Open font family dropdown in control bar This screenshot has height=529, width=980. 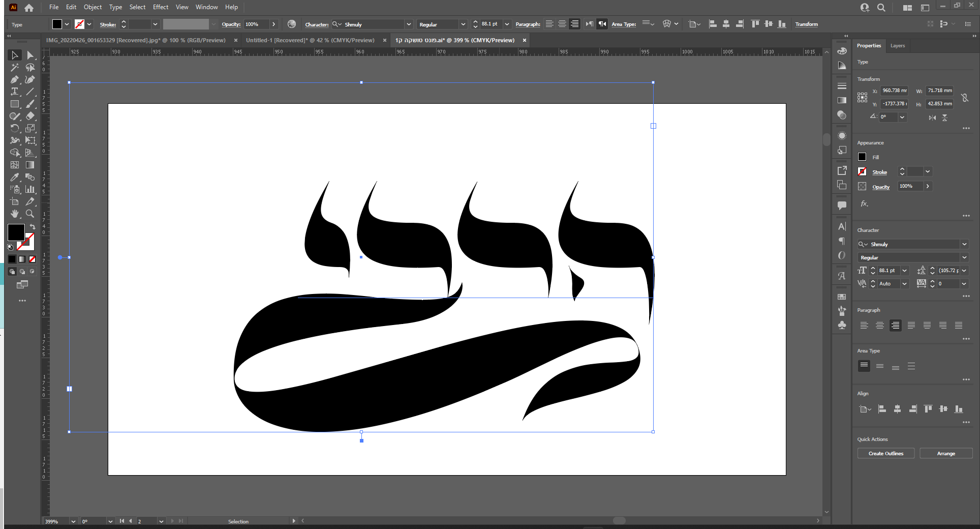click(409, 24)
